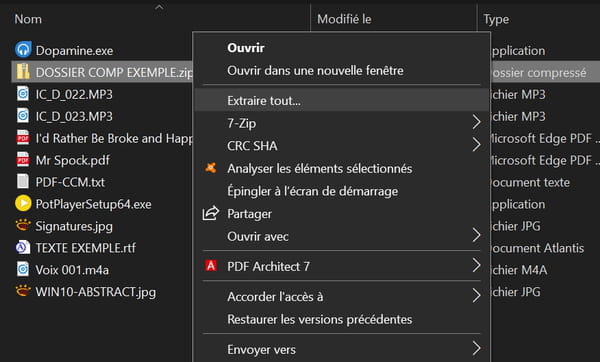Image resolution: width=600 pixels, height=362 pixels.
Task: Sort files by the Nom column header
Action: click(x=28, y=19)
